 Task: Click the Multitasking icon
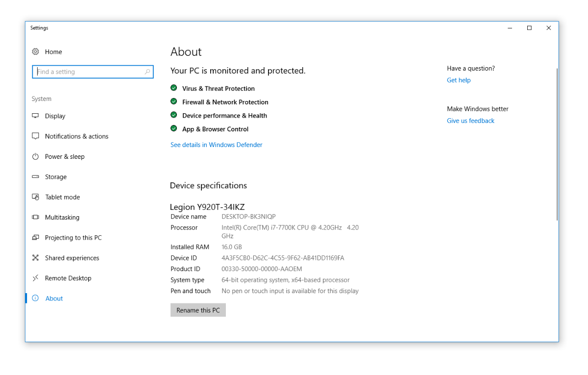pyautogui.click(x=35, y=217)
